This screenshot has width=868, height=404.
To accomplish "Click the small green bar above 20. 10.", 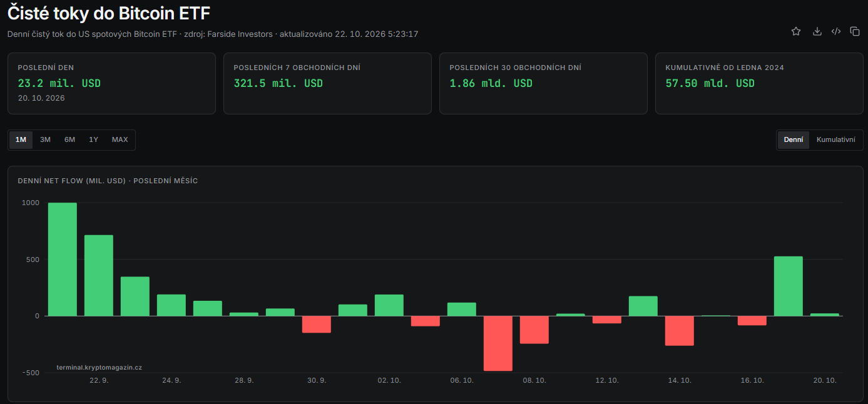I will click(825, 315).
